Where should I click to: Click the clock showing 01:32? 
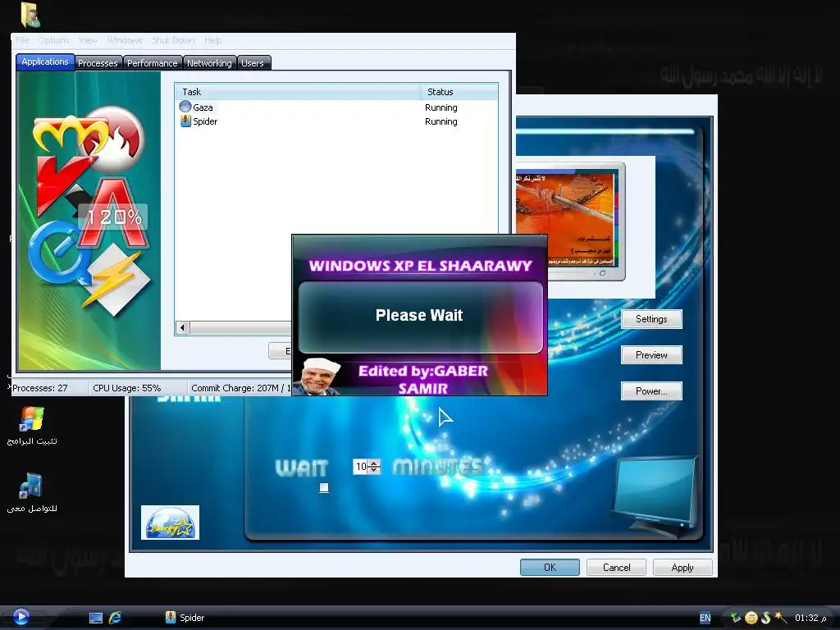coord(810,618)
